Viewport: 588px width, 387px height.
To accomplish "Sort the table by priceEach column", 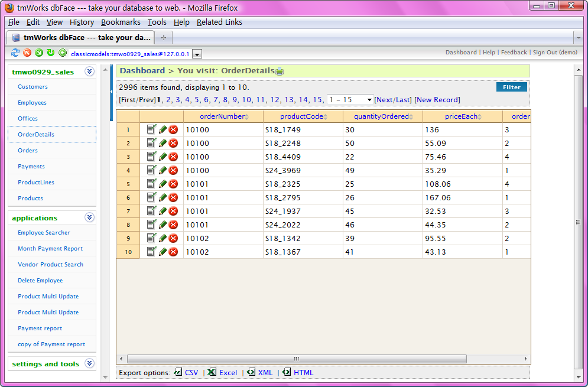I will pos(463,116).
